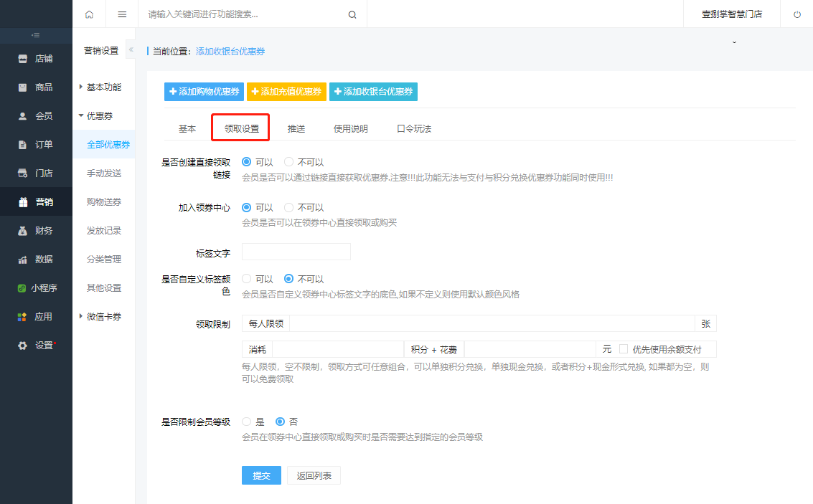Viewport: 813px width, 504px height.
Task: Select 可以 for 是否创建直接领取链接
Action: (247, 162)
